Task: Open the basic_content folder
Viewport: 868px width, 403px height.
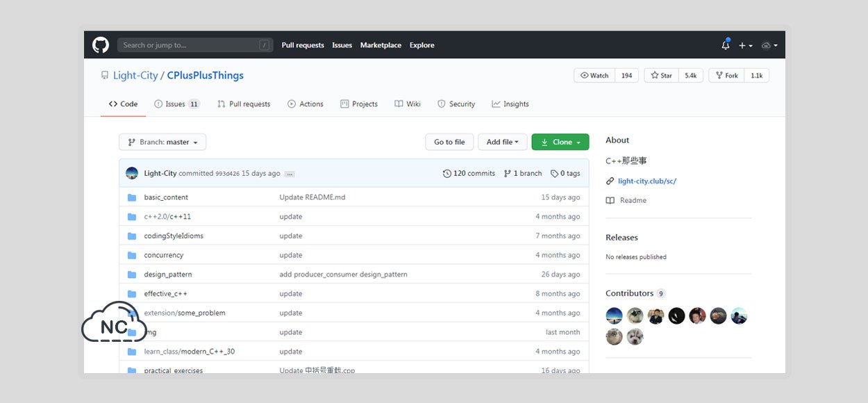Action: pyautogui.click(x=166, y=197)
